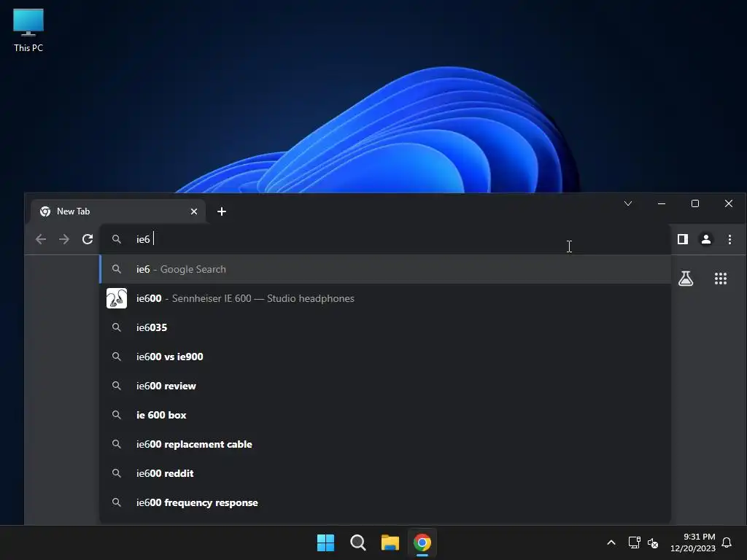Select the ie6 Google Search suggestion
Viewport: 747px width, 560px height.
click(x=385, y=269)
